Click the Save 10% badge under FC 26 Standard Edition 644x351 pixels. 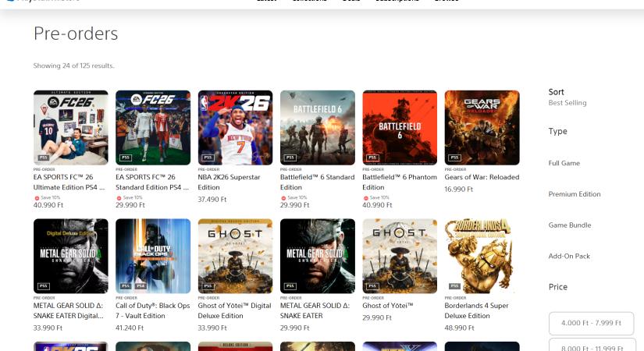point(130,197)
